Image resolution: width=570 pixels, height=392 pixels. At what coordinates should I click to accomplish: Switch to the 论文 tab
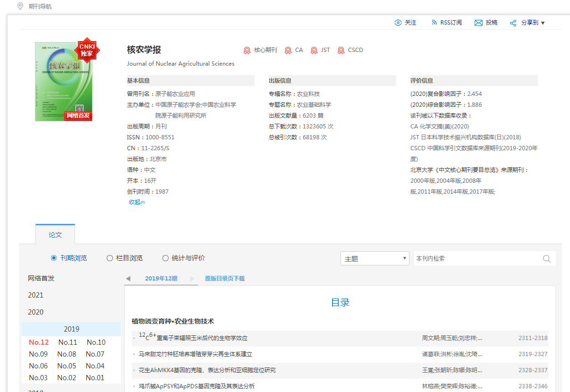point(55,234)
